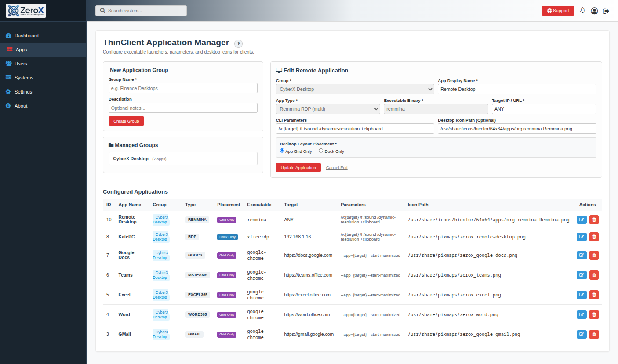Open help question mark beside title

[x=238, y=43]
